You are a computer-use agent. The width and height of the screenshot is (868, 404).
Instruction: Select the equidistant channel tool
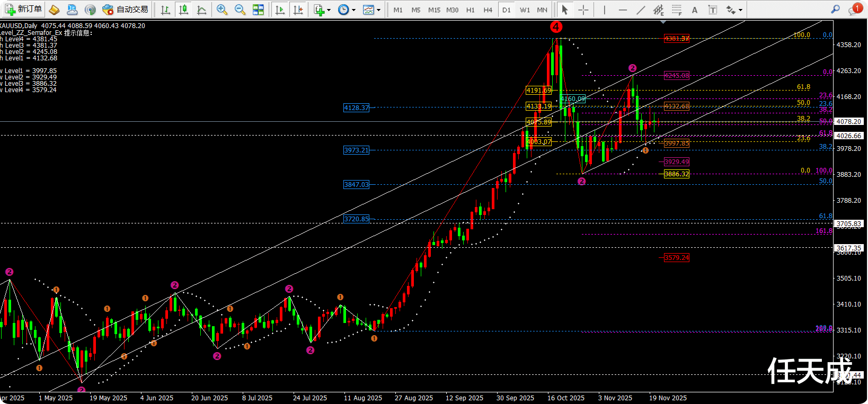click(x=659, y=10)
